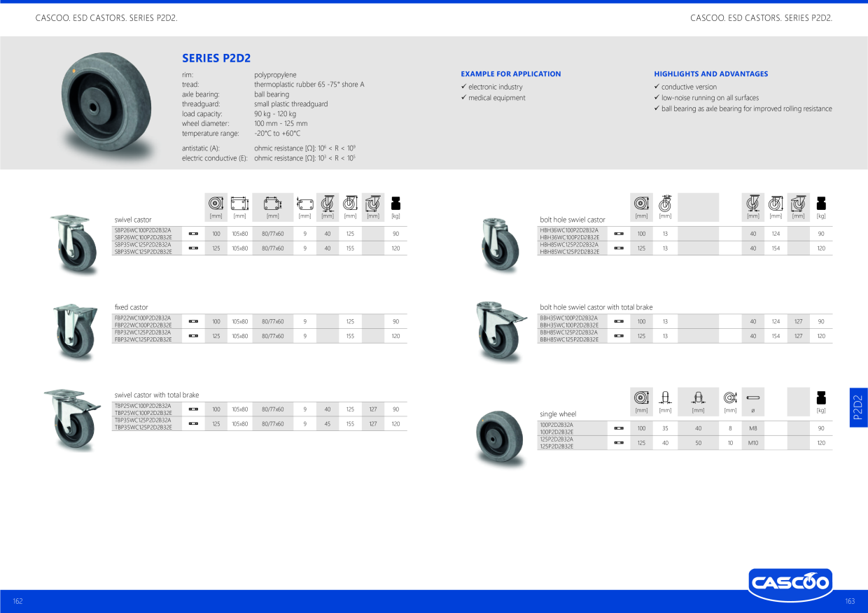
Task: Click the EXAMPLE FOR APPLICATION heading
Action: (x=511, y=73)
